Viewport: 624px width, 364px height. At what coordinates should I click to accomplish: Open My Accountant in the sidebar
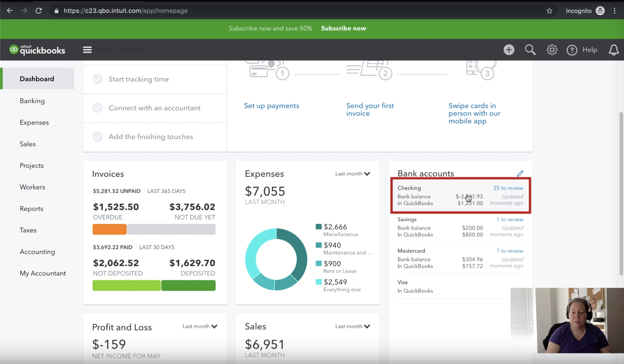[x=43, y=273]
